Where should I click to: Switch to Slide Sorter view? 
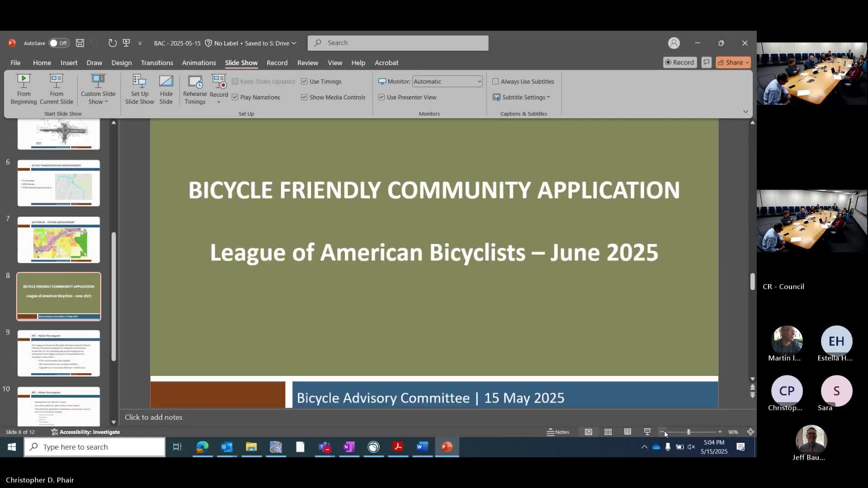click(608, 432)
